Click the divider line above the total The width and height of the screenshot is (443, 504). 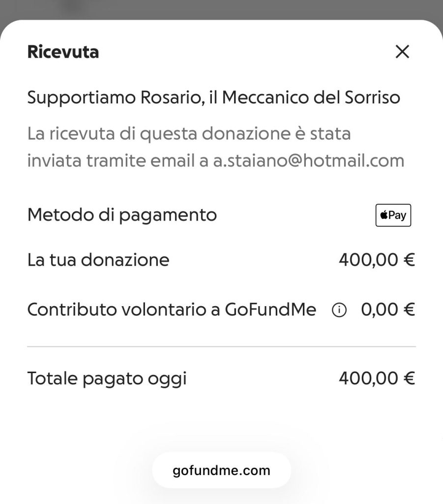click(221, 346)
